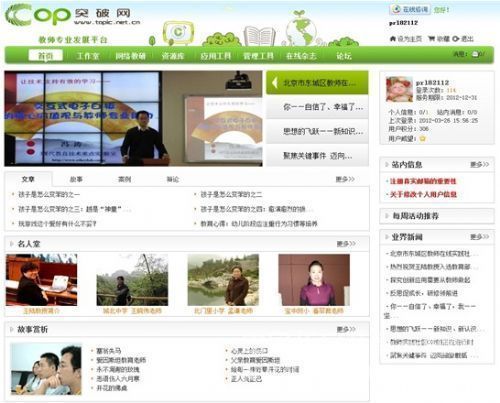Switch to the 故事 tab
This screenshot has width=500, height=403.
tap(76, 179)
